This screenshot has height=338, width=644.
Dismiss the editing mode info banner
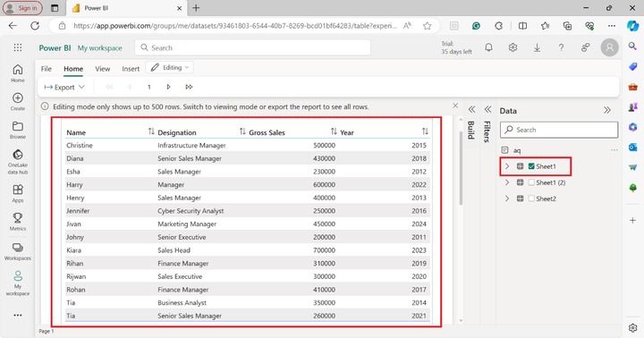click(455, 106)
